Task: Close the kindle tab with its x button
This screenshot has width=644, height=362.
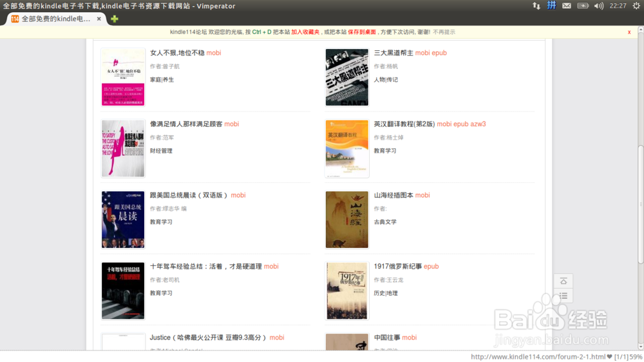Action: tap(99, 19)
